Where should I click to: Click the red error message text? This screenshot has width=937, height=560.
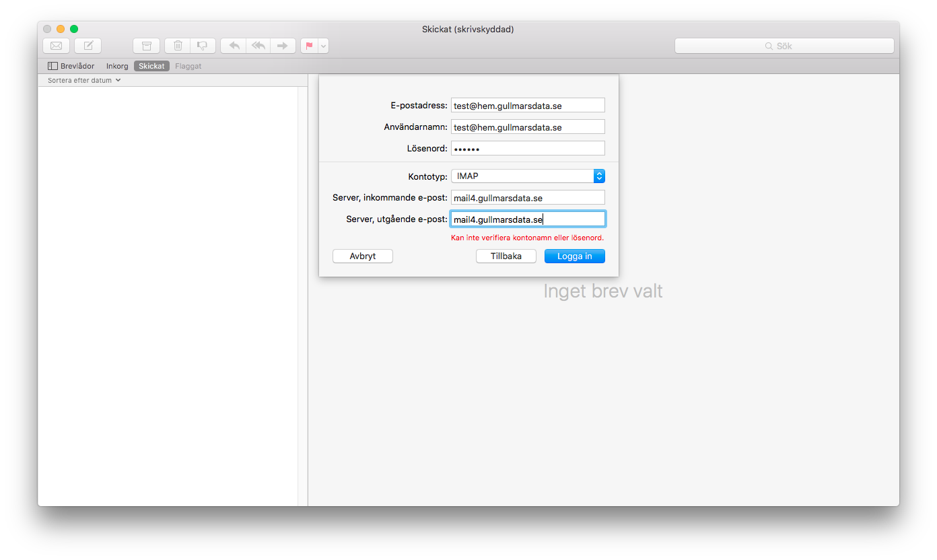pos(527,238)
